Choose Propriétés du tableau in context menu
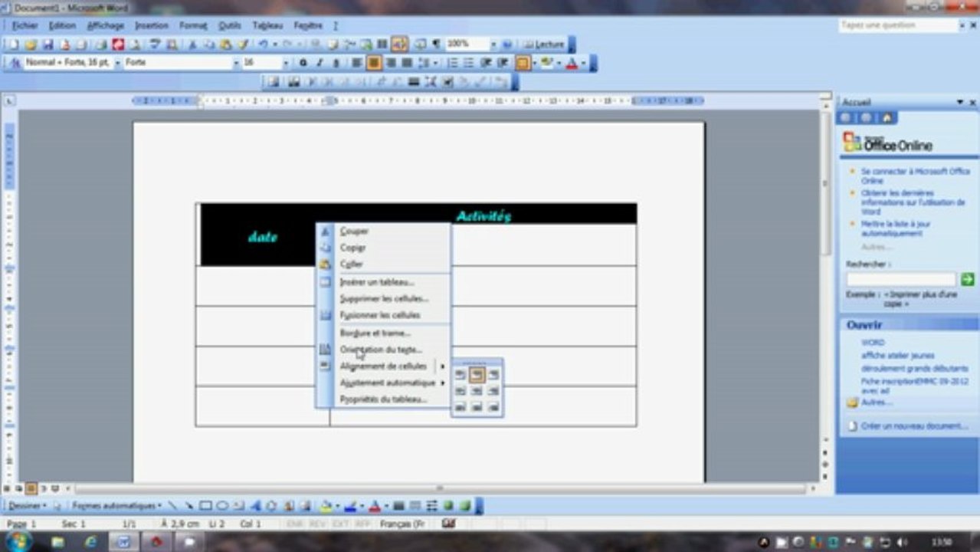Viewport: 980px width, 552px height. 383,399
